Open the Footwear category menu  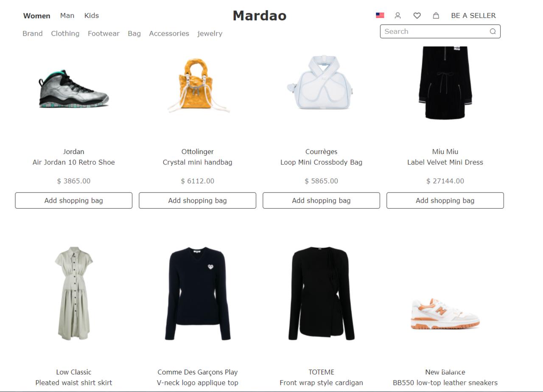[x=104, y=34]
